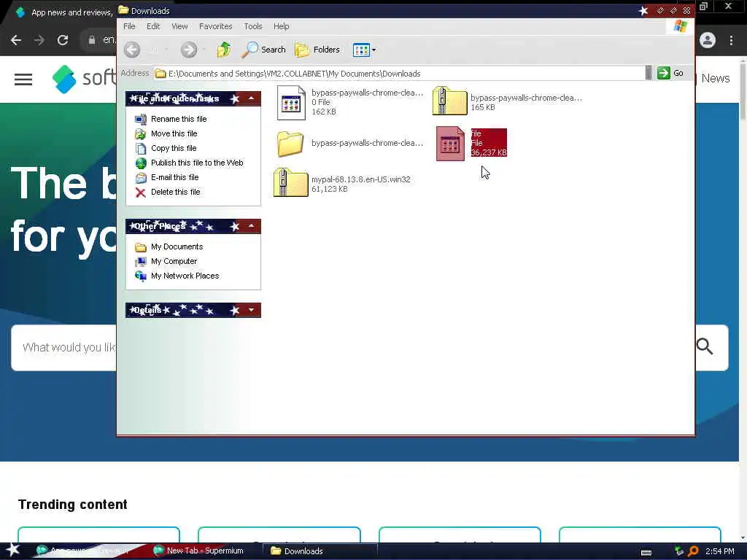The width and height of the screenshot is (747, 560).
Task: Open the File menu
Action: [129, 26]
